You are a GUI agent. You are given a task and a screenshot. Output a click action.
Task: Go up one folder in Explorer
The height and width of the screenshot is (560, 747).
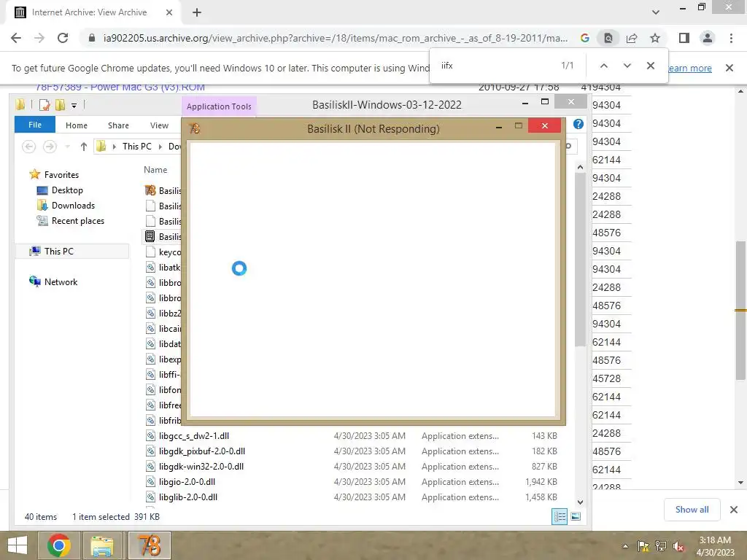(84, 147)
